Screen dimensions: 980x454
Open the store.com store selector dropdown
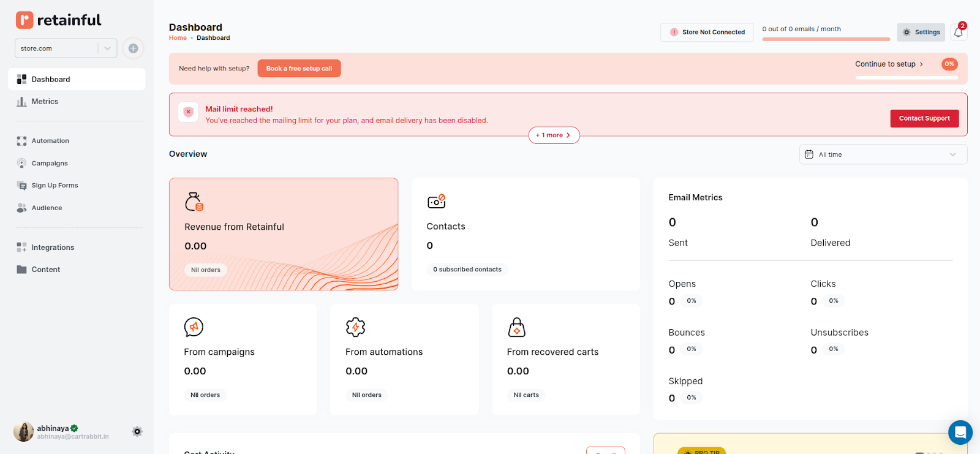66,48
